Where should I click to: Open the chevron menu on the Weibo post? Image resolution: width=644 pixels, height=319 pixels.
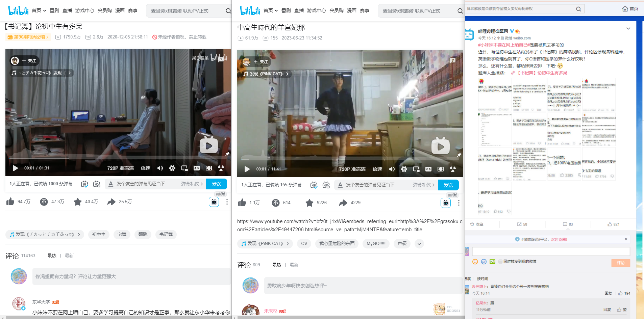[628, 29]
